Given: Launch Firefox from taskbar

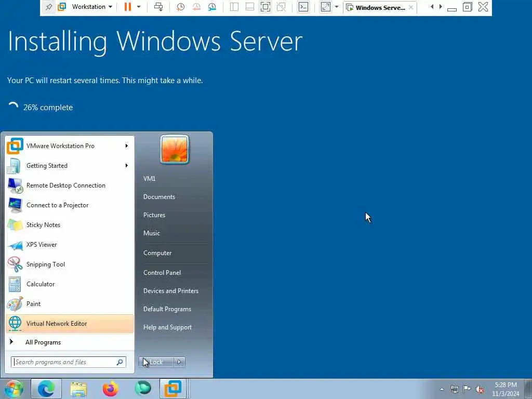Looking at the screenshot, I should click(x=111, y=389).
